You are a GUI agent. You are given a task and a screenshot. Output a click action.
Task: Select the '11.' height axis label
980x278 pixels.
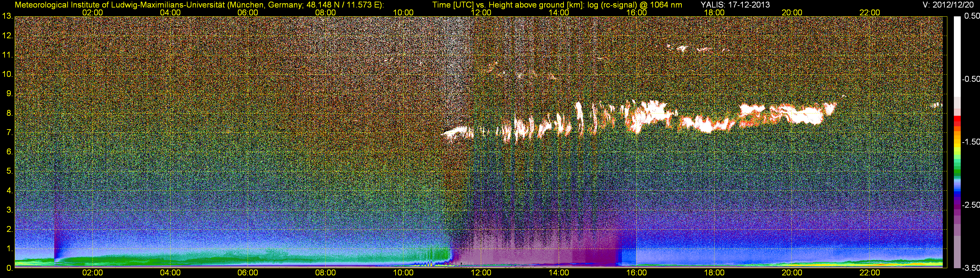click(x=7, y=55)
